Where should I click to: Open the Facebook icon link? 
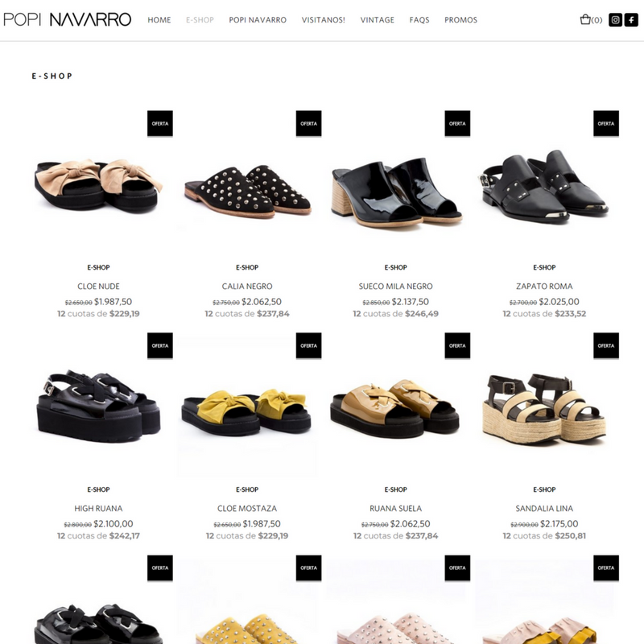631,19
